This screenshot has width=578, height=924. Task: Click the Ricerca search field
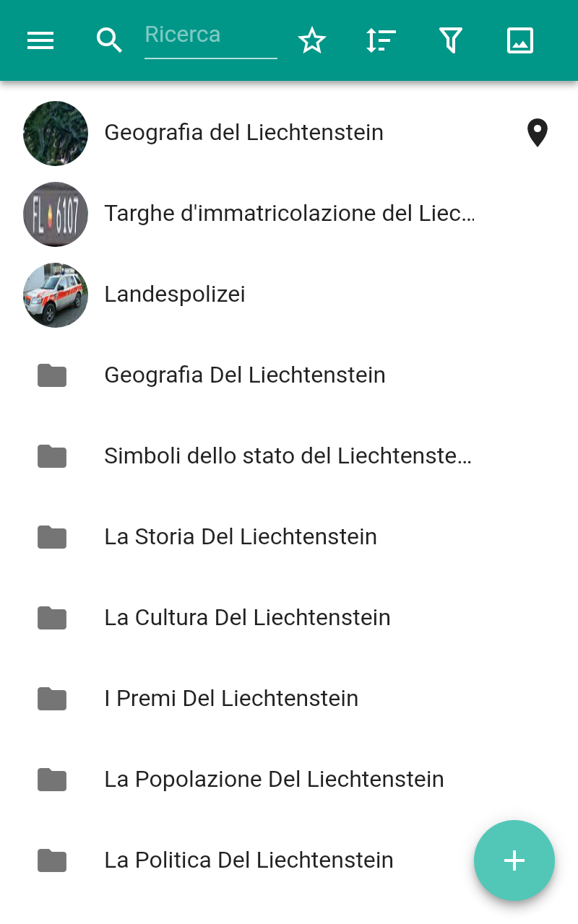210,35
